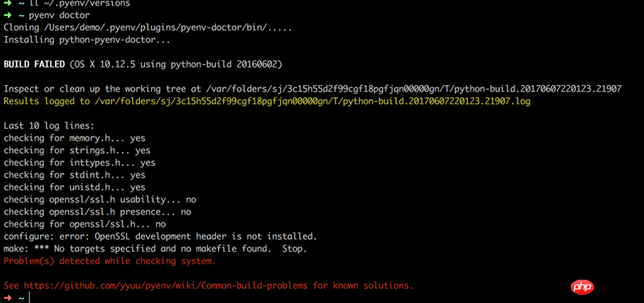This screenshot has height=303, width=644.
Task: Click the Last 10 log lines heading
Action: pyautogui.click(x=49, y=126)
